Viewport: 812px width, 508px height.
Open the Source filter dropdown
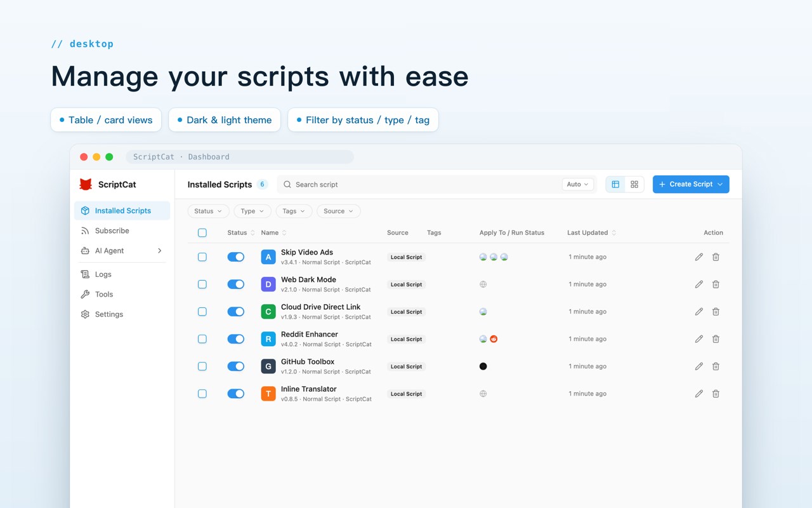(339, 211)
